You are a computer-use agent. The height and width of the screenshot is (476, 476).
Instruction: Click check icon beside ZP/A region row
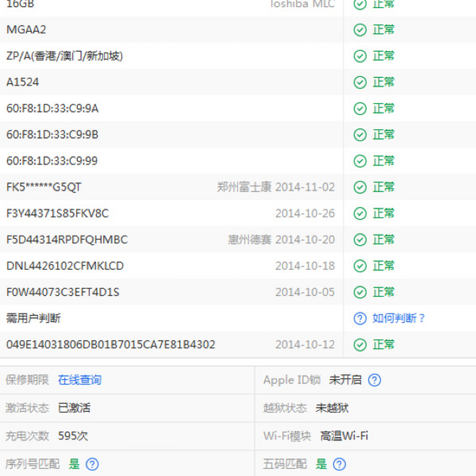(360, 56)
